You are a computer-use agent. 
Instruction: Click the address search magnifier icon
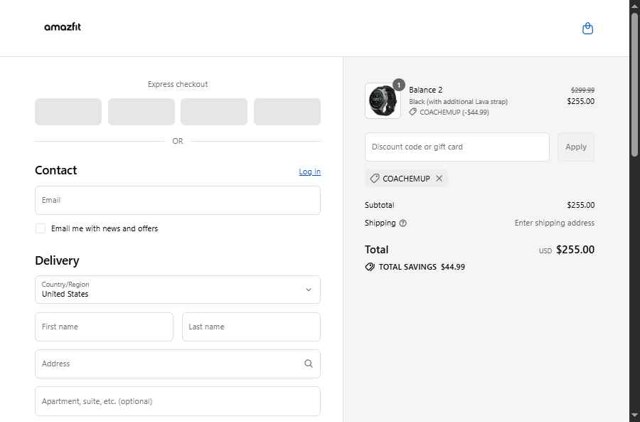coord(309,363)
